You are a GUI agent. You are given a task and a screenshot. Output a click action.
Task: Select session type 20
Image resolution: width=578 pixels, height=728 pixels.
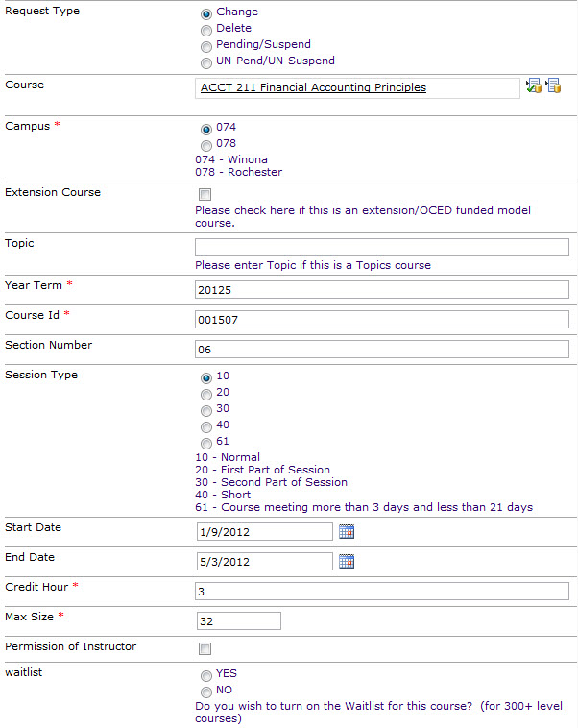(x=206, y=395)
